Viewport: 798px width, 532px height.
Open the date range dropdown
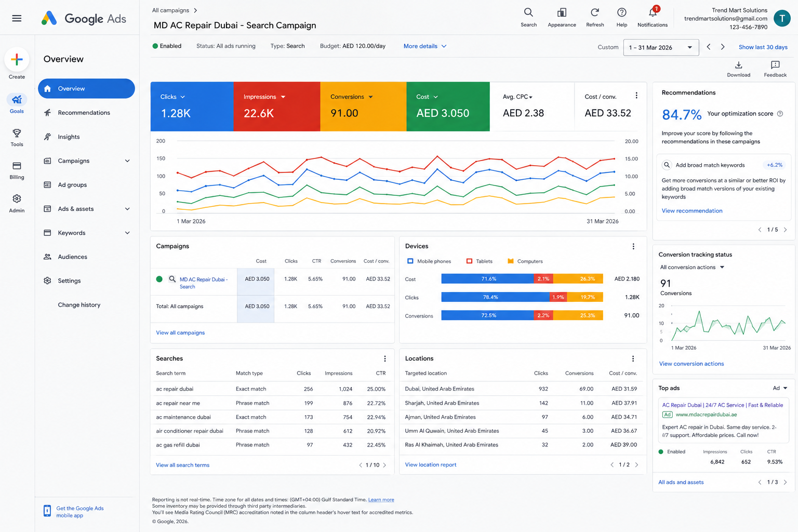pos(661,47)
